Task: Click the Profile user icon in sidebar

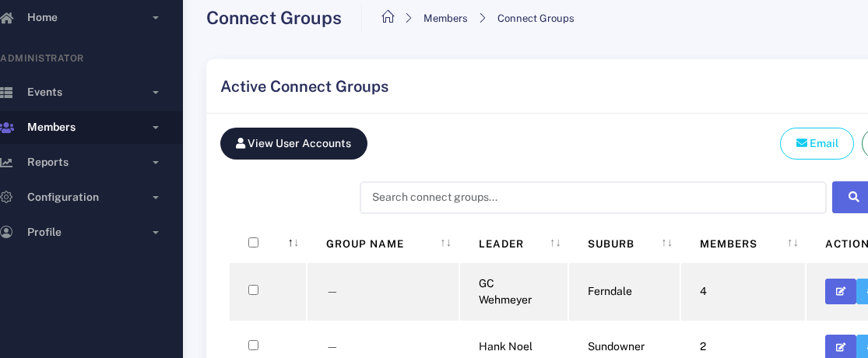Action: tap(6, 233)
